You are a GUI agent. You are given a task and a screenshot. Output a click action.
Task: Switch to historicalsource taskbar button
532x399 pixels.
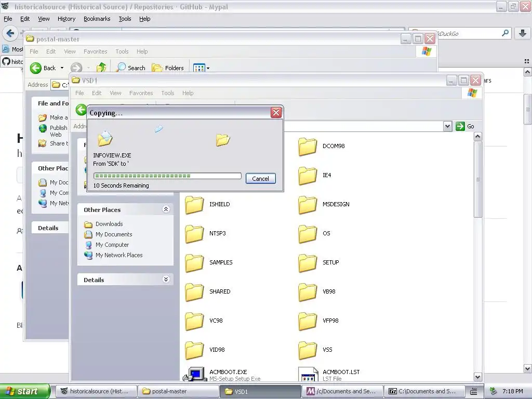(x=96, y=391)
